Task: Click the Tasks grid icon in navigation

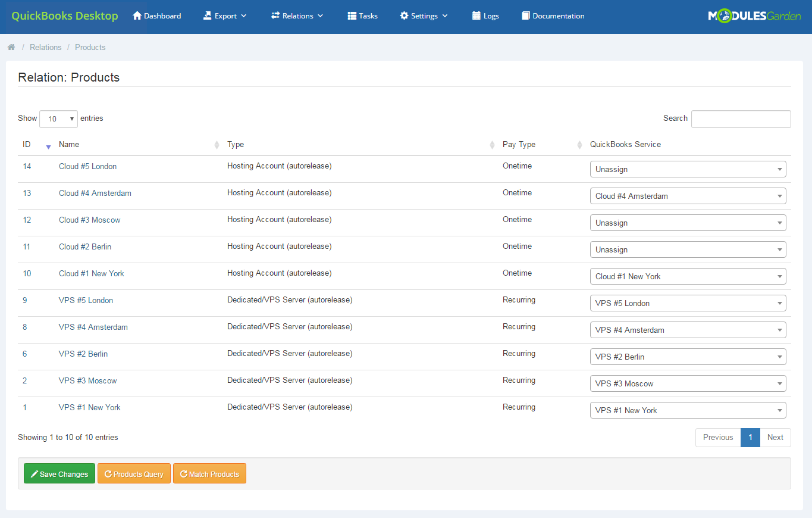Action: (x=351, y=15)
